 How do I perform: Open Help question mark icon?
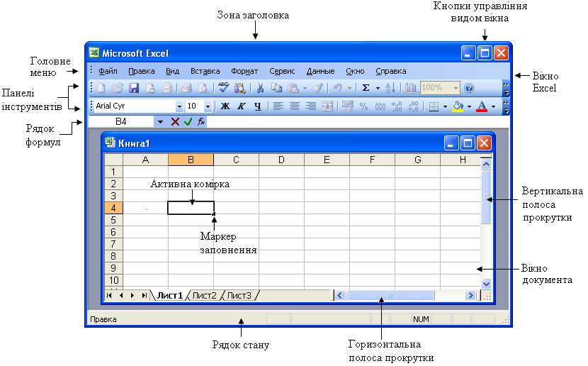[x=469, y=88]
